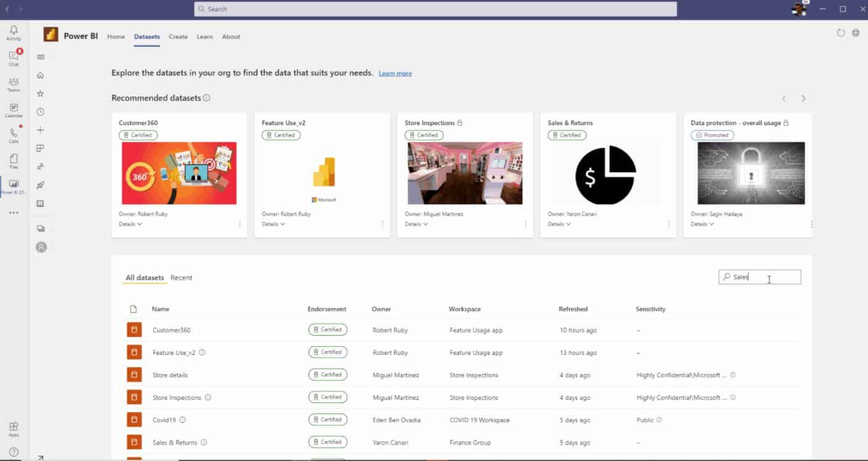Pop out Power BI app arrow icon
This screenshot has width=868, height=461.
tap(41, 458)
